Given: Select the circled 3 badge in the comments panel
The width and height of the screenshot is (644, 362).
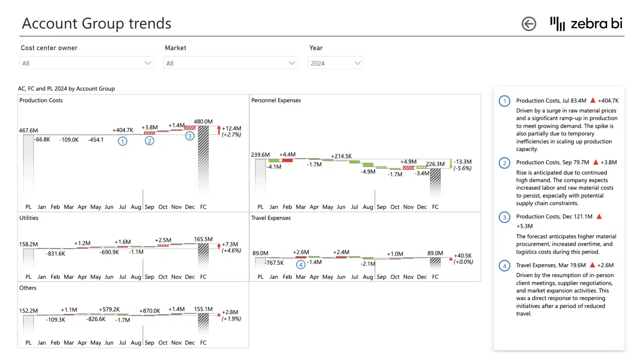Looking at the screenshot, I should tap(504, 217).
